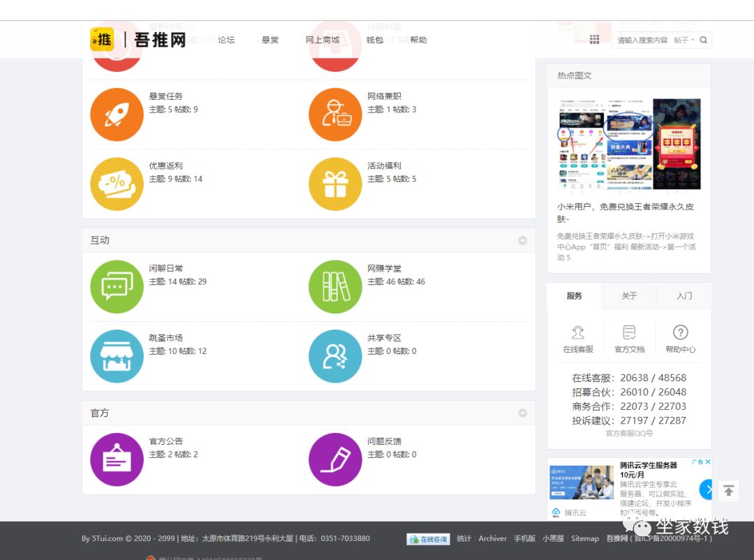This screenshot has height=560, width=754.
Task: Click the back-to-top arrow button
Action: [x=728, y=491]
